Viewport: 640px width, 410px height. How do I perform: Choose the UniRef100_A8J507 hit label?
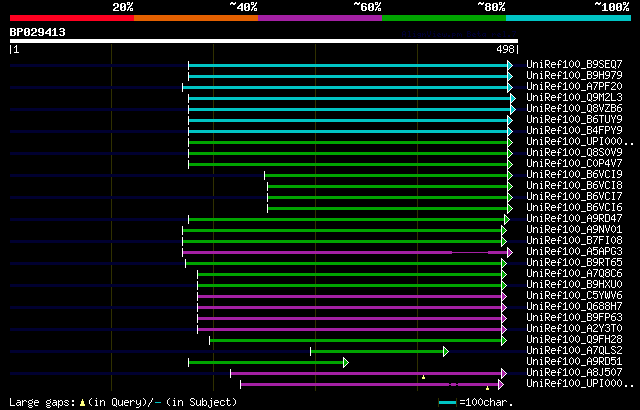pyautogui.click(x=574, y=373)
